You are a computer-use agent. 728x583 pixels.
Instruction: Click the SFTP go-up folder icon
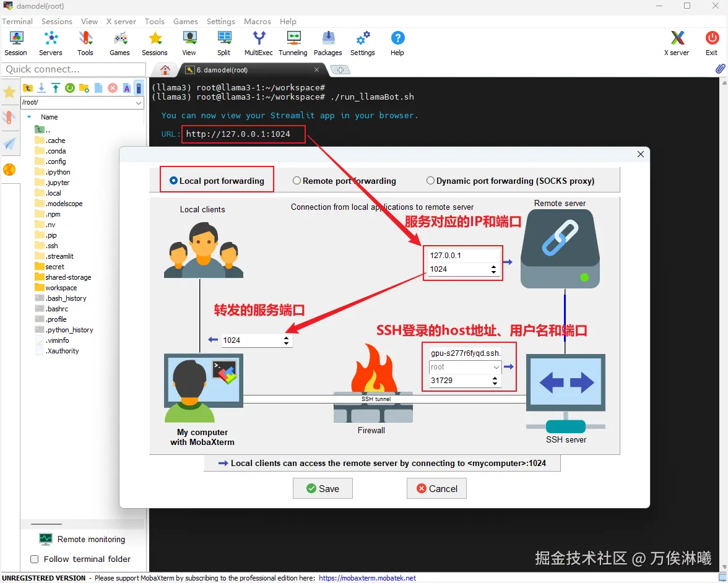(x=28, y=88)
